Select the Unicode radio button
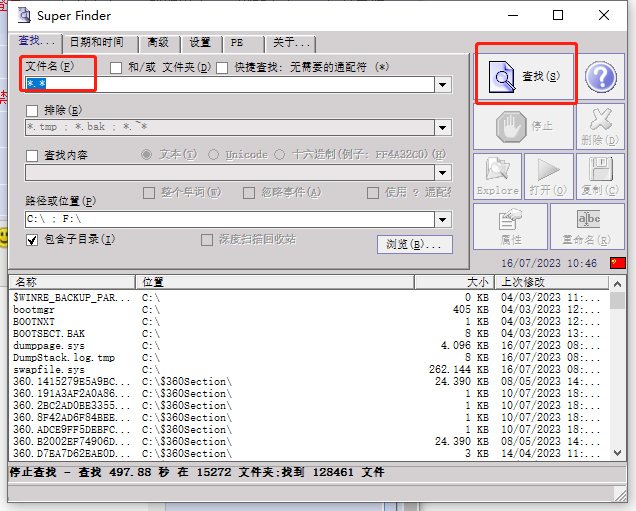Viewport: 636px width, 511px height. pyautogui.click(x=213, y=155)
